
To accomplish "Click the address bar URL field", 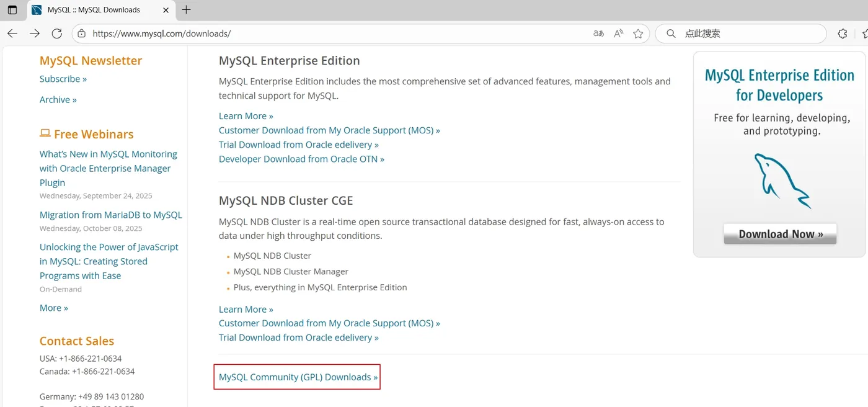I will click(310, 34).
